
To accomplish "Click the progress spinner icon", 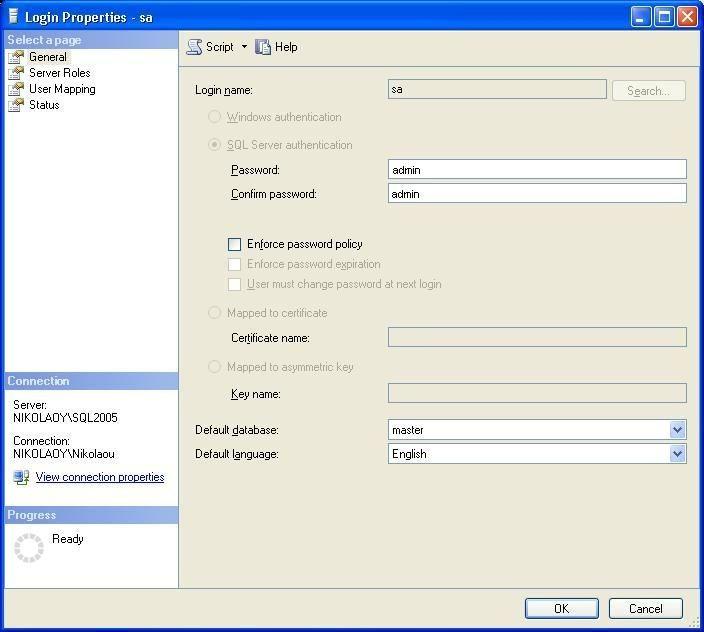I will pyautogui.click(x=29, y=548).
